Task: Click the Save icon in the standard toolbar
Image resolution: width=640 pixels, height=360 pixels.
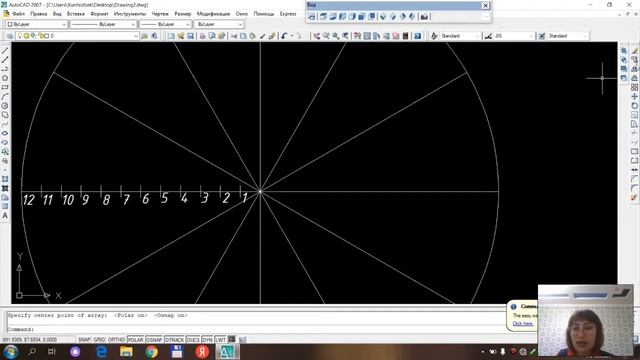Action: click(x=191, y=36)
